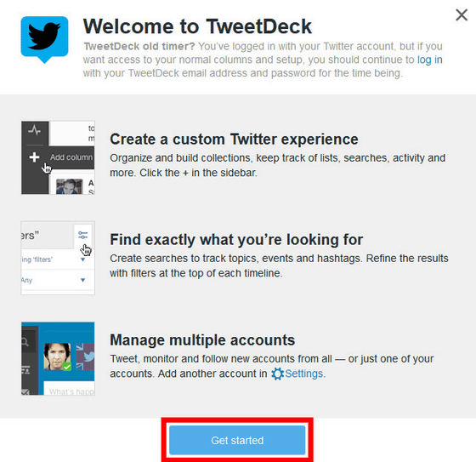The image size is (476, 462).
Task: Close the Welcome to TweetDeck dialog
Action: point(462,15)
